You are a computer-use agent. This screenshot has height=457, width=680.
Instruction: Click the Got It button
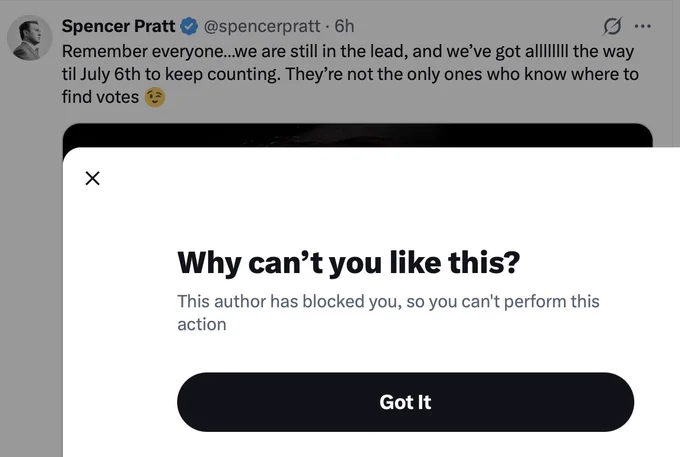click(x=405, y=402)
